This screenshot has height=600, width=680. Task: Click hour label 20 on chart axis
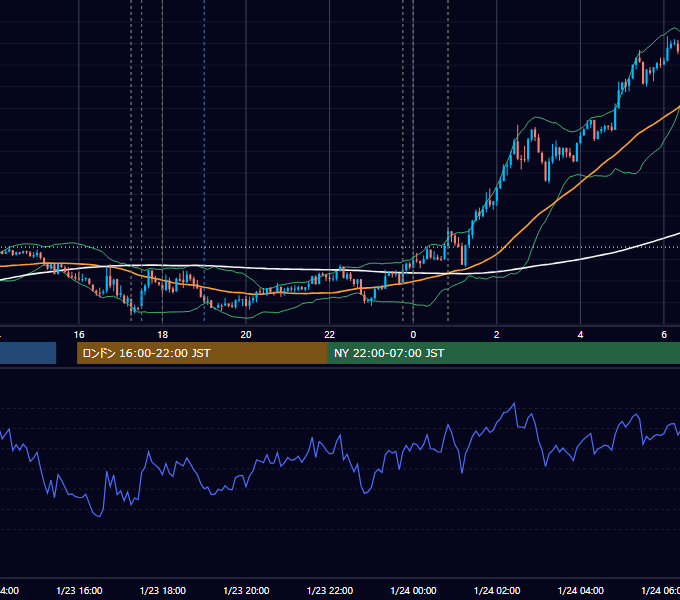coord(246,335)
